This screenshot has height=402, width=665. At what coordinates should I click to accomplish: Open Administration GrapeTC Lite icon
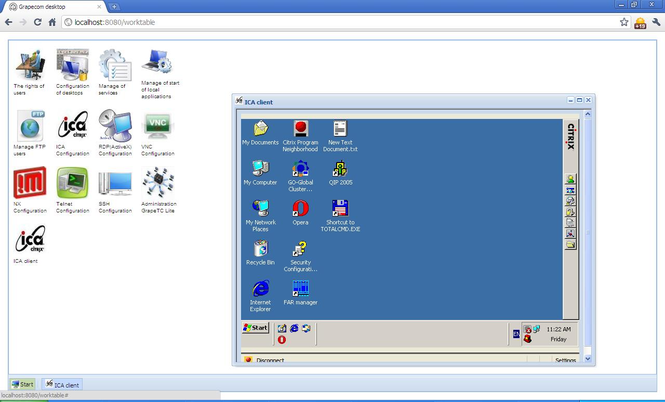158,183
